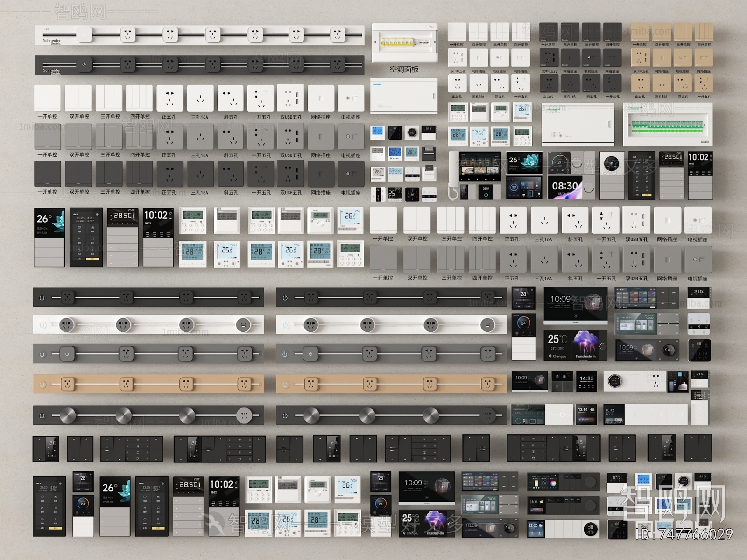
Task: Tap the 10:12 screen on white panel
Action: click(x=613, y=414)
